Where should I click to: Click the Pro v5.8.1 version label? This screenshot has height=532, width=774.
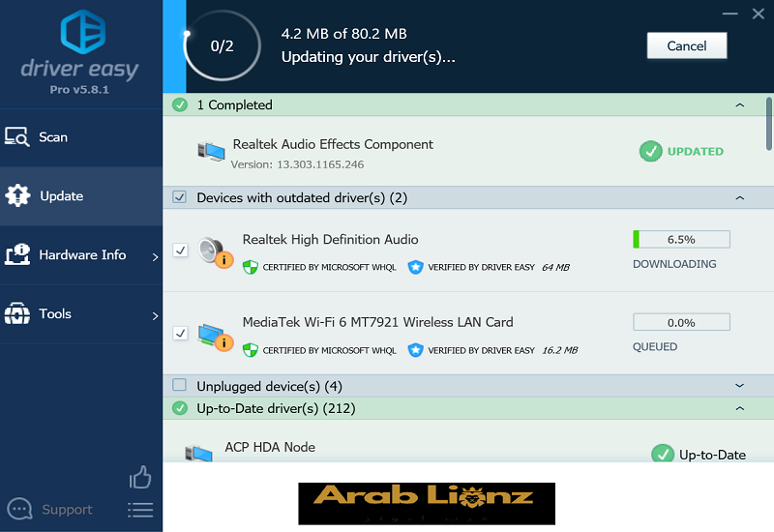pyautogui.click(x=79, y=90)
